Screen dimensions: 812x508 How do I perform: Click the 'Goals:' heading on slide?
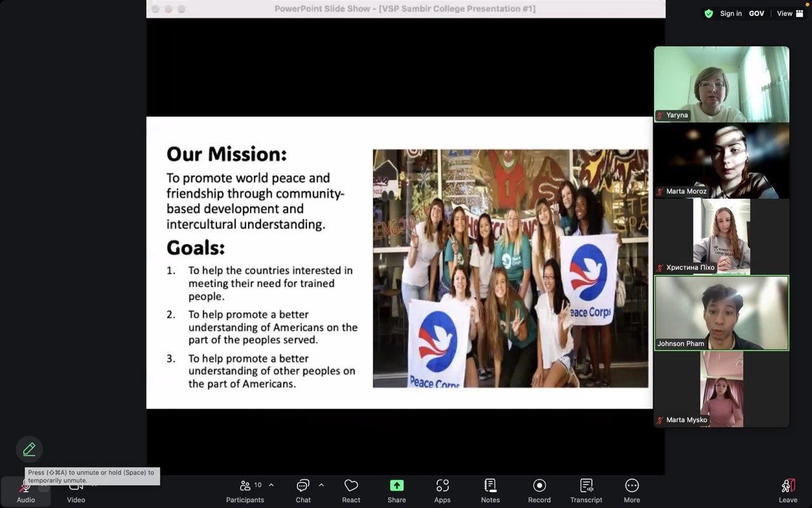(195, 247)
